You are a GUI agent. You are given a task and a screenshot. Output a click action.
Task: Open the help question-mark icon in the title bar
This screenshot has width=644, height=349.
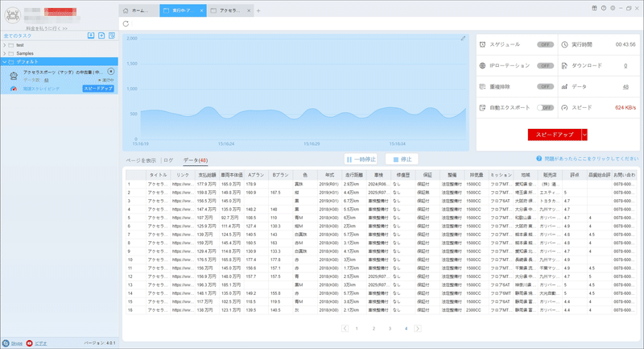(x=603, y=8)
